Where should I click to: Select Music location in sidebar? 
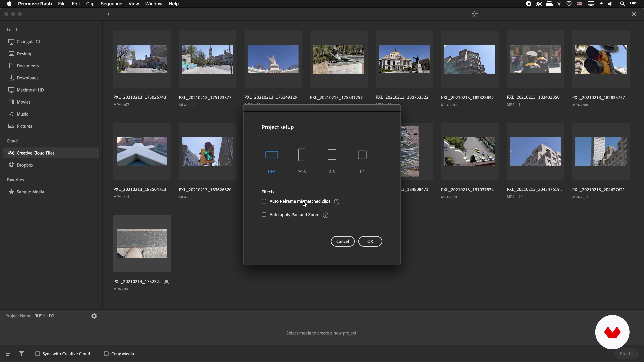(51, 114)
